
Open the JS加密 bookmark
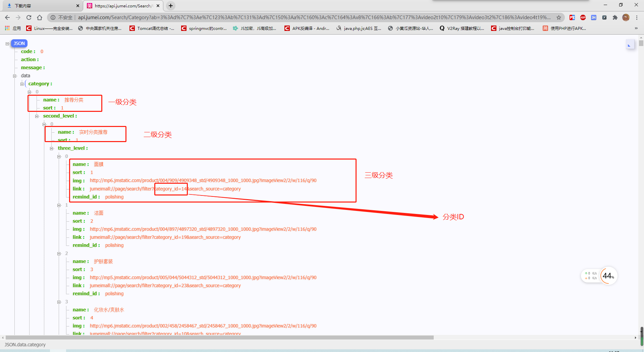[x=255, y=28]
